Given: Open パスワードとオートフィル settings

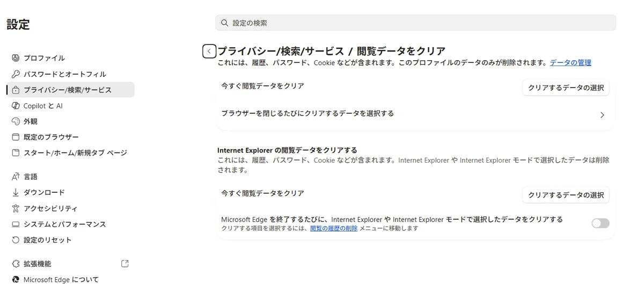Looking at the screenshot, I should pos(70,74).
